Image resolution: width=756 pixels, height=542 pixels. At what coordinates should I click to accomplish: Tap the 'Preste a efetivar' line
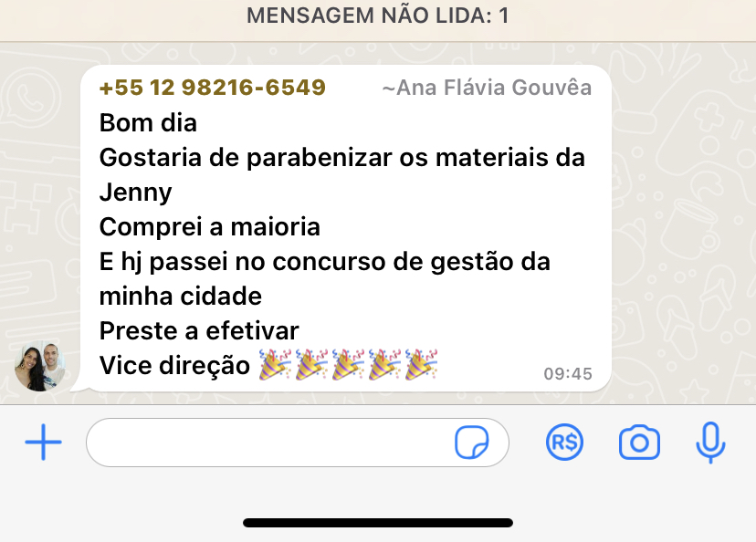199,331
